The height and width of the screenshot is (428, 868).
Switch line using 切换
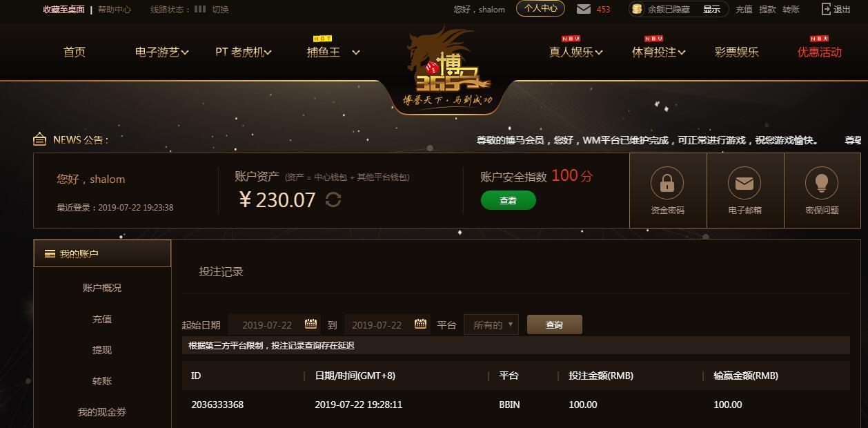[220, 10]
